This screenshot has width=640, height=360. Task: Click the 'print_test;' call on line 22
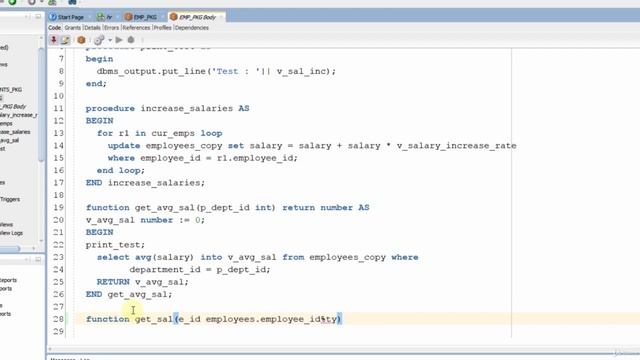[x=115, y=245]
